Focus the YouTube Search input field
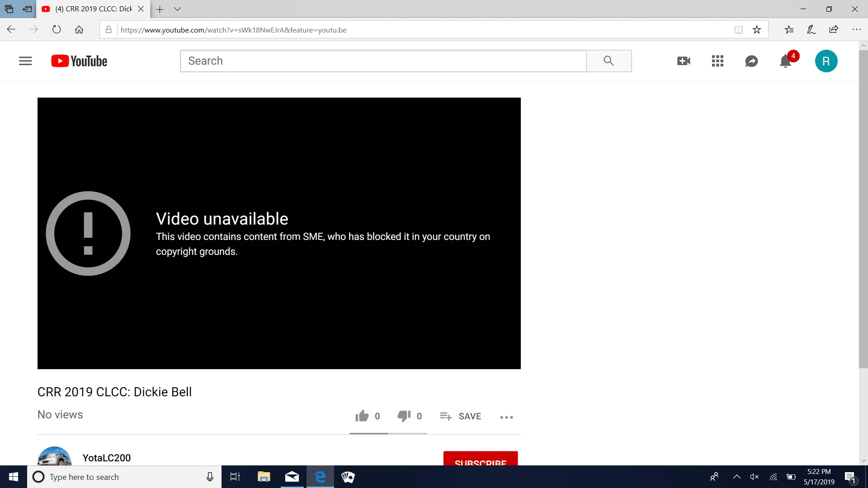This screenshot has height=488, width=868. 383,61
